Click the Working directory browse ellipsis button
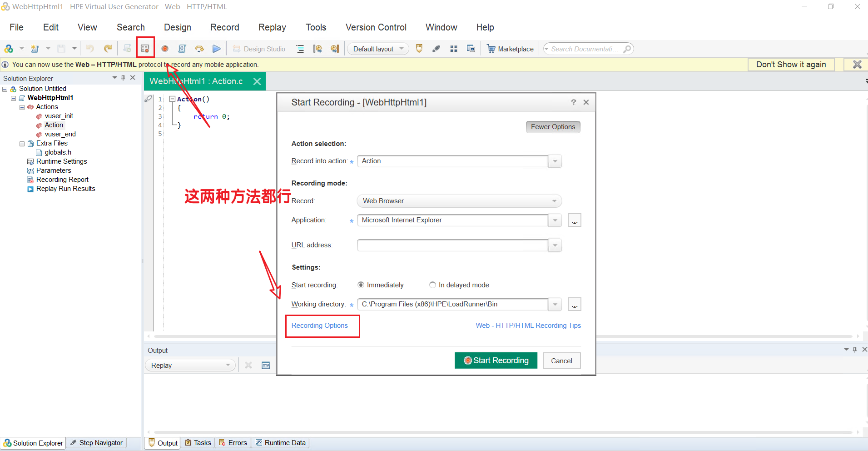The height and width of the screenshot is (451, 868). click(x=575, y=305)
